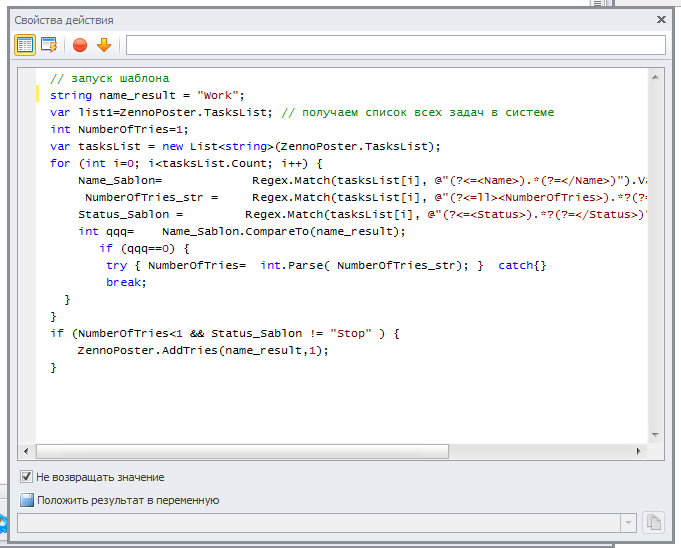Click the copy icon beside variable dropdown
The height and width of the screenshot is (548, 681).
click(x=654, y=522)
